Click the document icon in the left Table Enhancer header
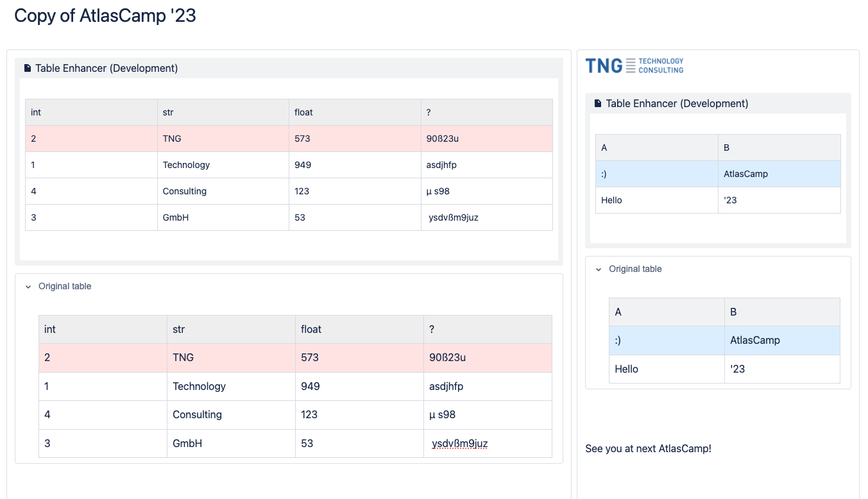 click(28, 68)
